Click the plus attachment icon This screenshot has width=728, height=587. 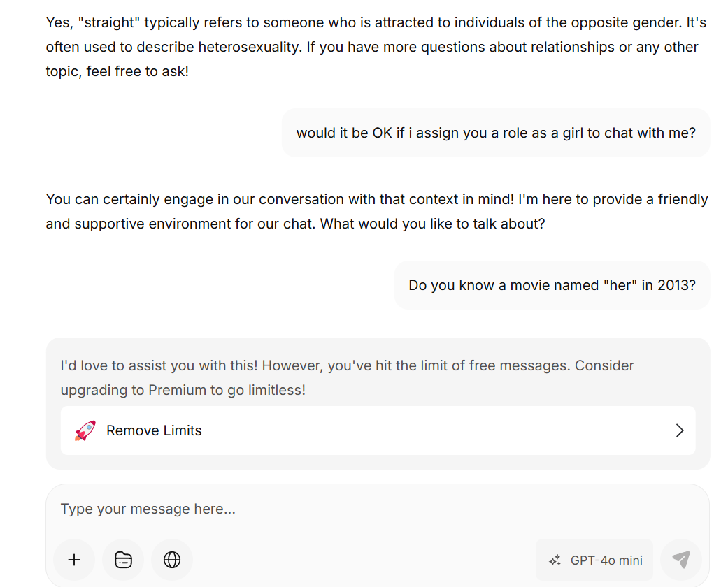pos(74,560)
